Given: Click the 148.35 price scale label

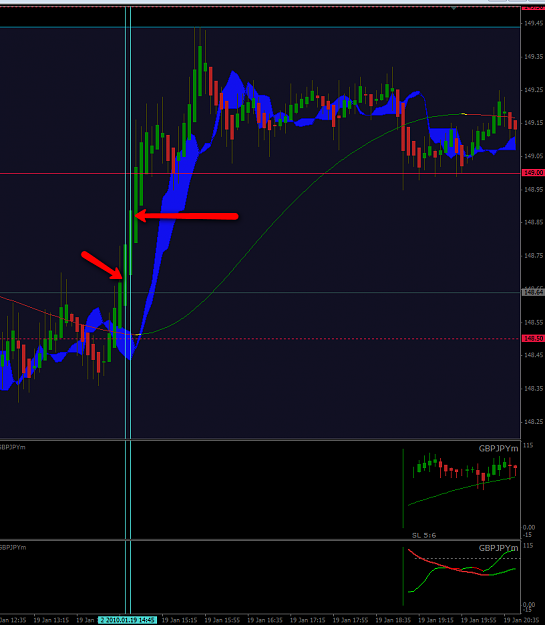Looking at the screenshot, I should pyautogui.click(x=533, y=388).
